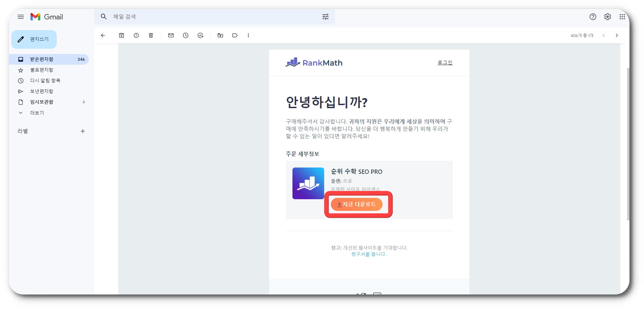Viewport: 644px width, 309px height.
Task: Apply a label to the email
Action: (235, 35)
